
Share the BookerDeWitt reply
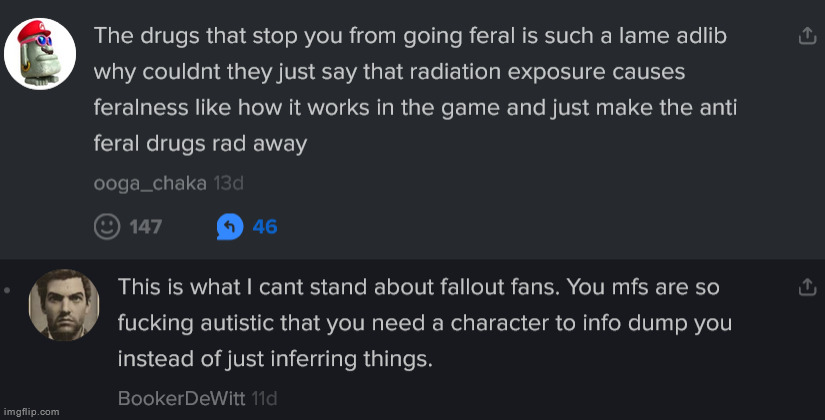click(x=806, y=288)
